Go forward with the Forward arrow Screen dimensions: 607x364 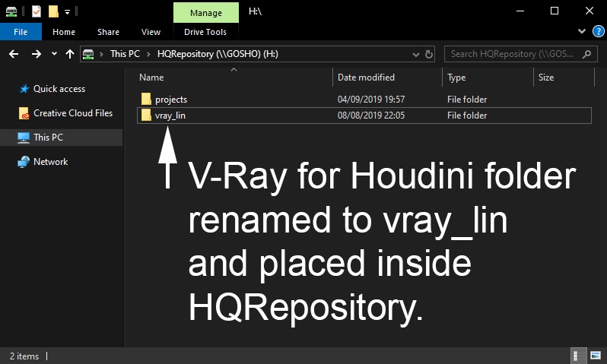(x=37, y=54)
